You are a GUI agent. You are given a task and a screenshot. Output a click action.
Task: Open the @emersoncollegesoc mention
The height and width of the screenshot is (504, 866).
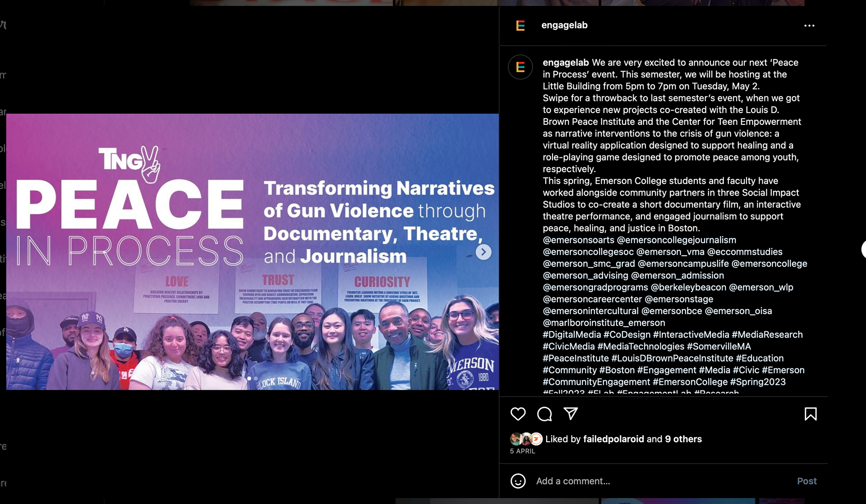(x=588, y=252)
